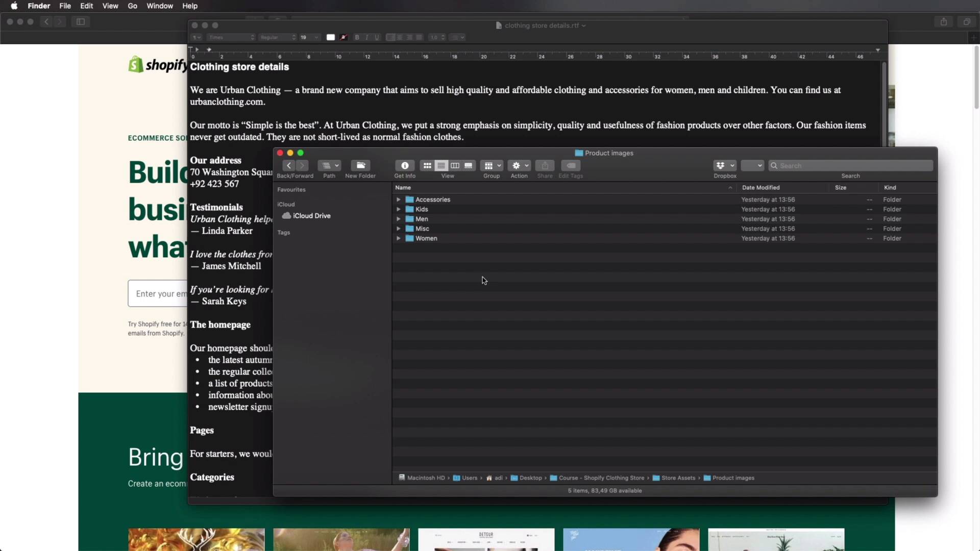Image resolution: width=980 pixels, height=551 pixels.
Task: Expand the Women folder disclosure triangle
Action: tap(399, 238)
